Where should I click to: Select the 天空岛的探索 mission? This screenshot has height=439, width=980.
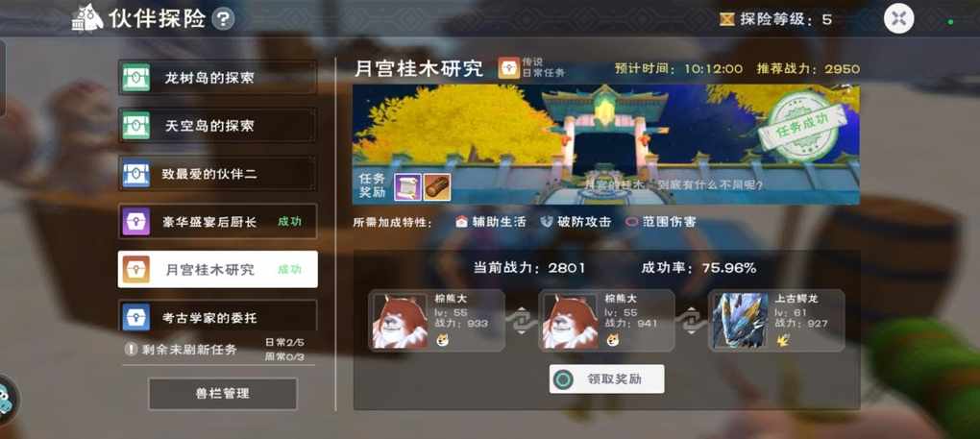point(217,126)
